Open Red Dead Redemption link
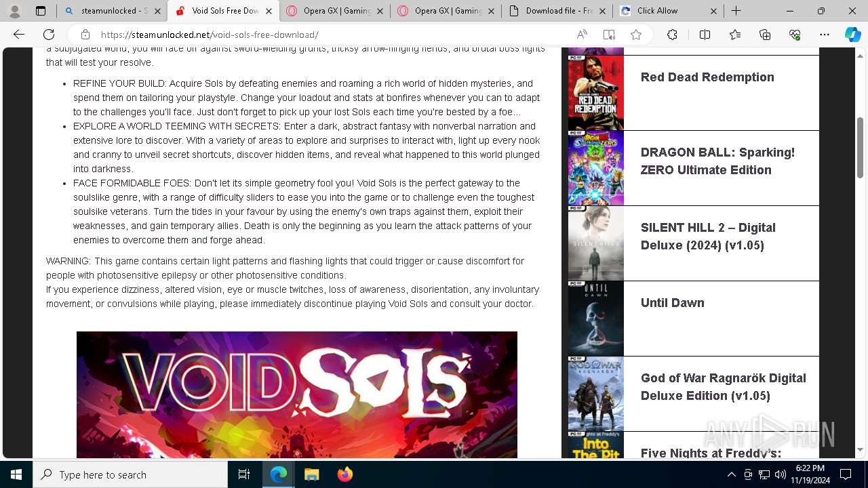 (707, 77)
